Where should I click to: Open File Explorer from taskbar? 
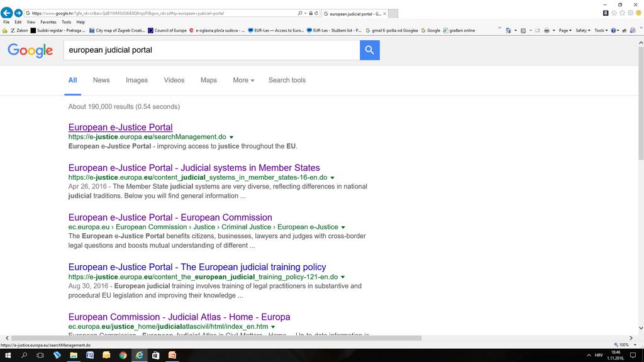74,356
